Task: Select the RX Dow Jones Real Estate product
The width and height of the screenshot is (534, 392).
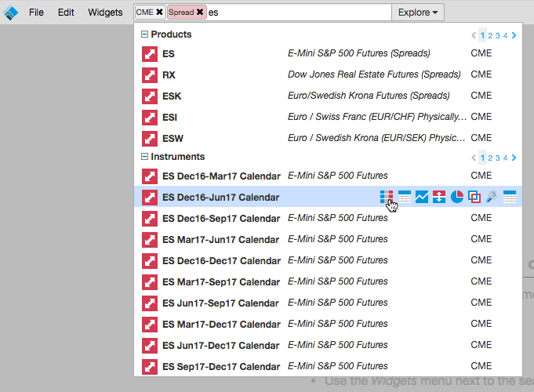Action: (328, 74)
